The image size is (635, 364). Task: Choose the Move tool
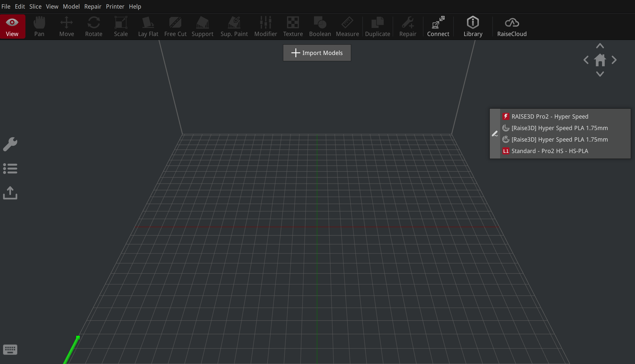[x=67, y=27]
